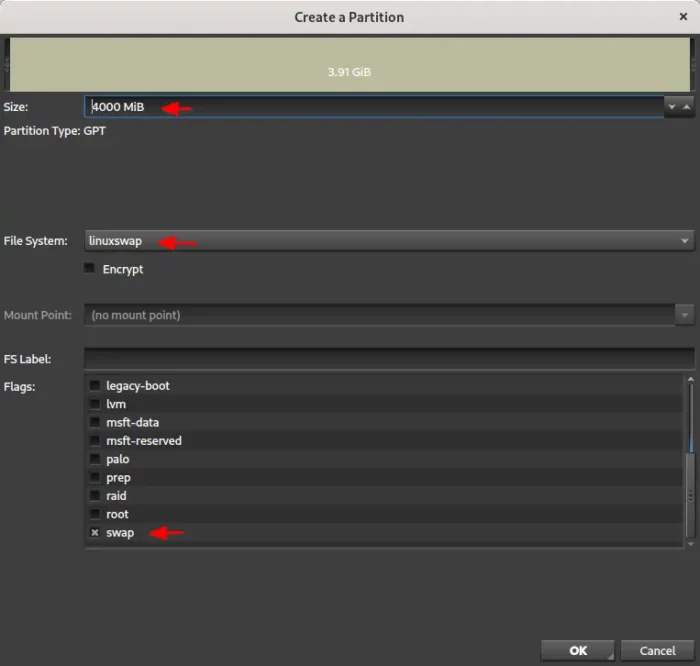Uncheck the swap flag
Viewport: 700px width, 666px height.
95,533
